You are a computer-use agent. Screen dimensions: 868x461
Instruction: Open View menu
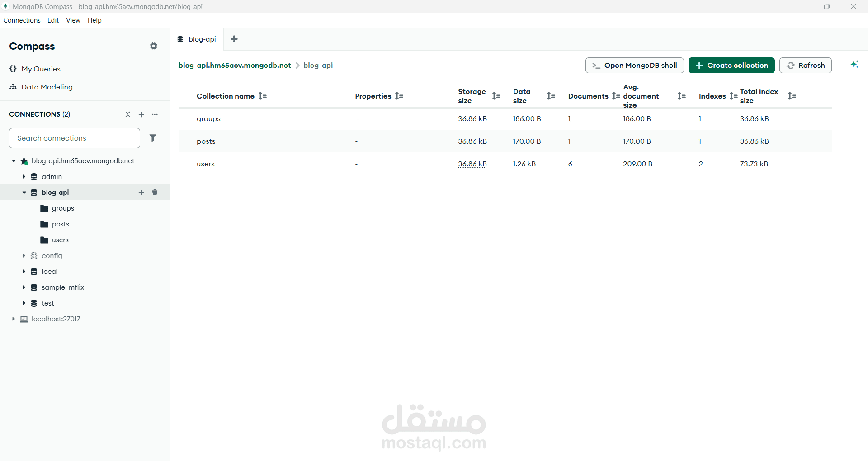73,20
